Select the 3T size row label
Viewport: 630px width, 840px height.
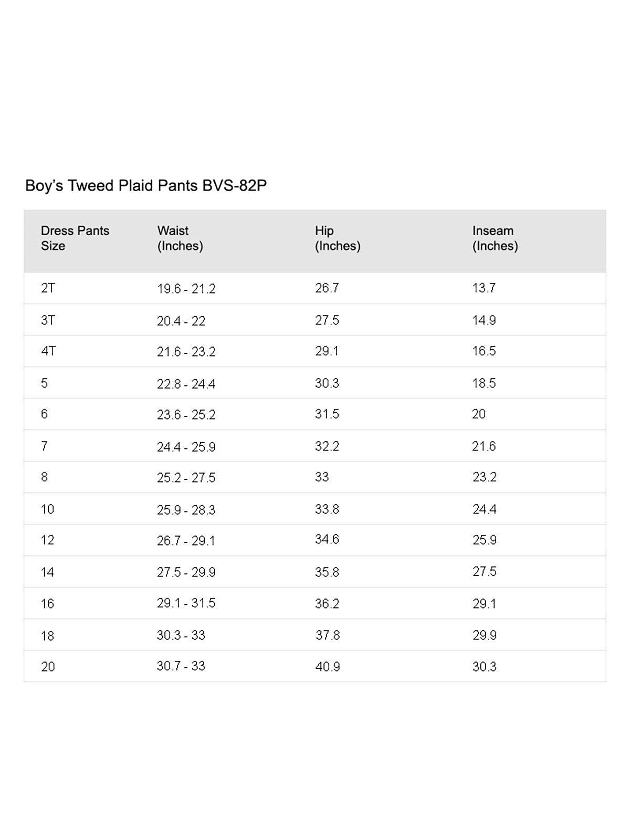pos(48,320)
